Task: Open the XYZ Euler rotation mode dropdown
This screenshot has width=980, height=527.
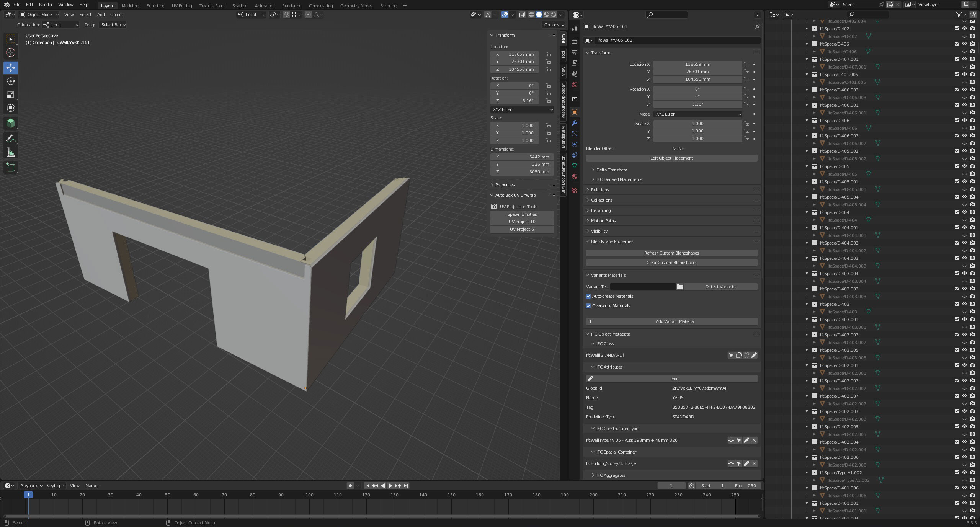Action: [697, 114]
